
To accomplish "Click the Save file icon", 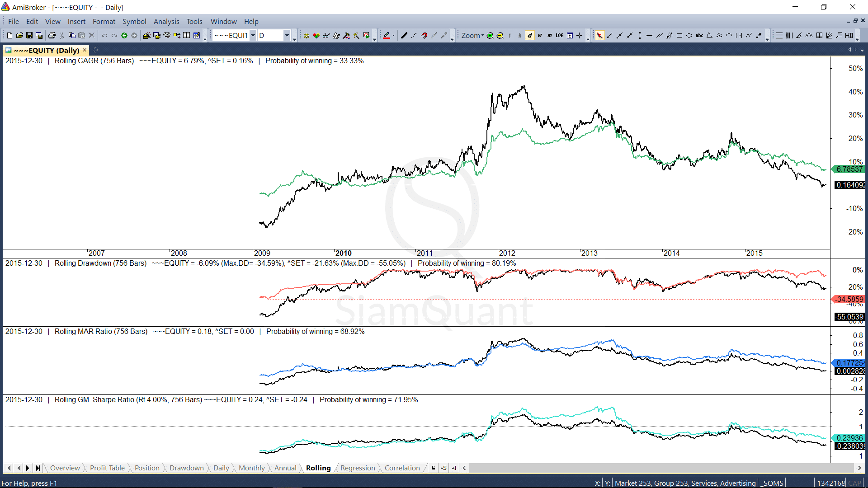I will click(x=29, y=35).
